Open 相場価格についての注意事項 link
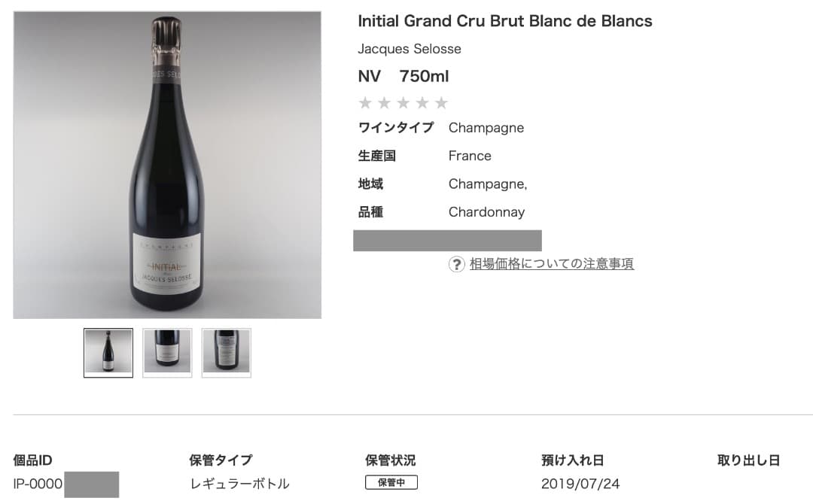Image resolution: width=813 pixels, height=504 pixels. pos(552,264)
